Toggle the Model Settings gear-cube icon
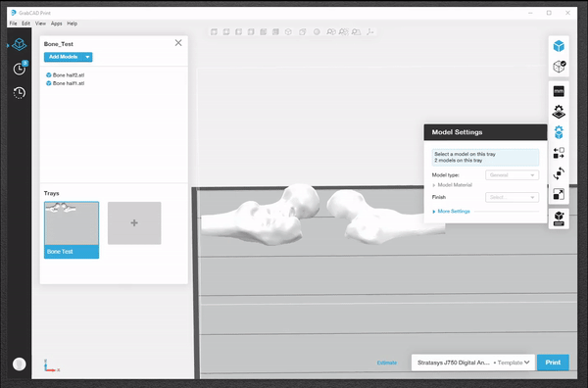588x388 pixels. pyautogui.click(x=559, y=132)
